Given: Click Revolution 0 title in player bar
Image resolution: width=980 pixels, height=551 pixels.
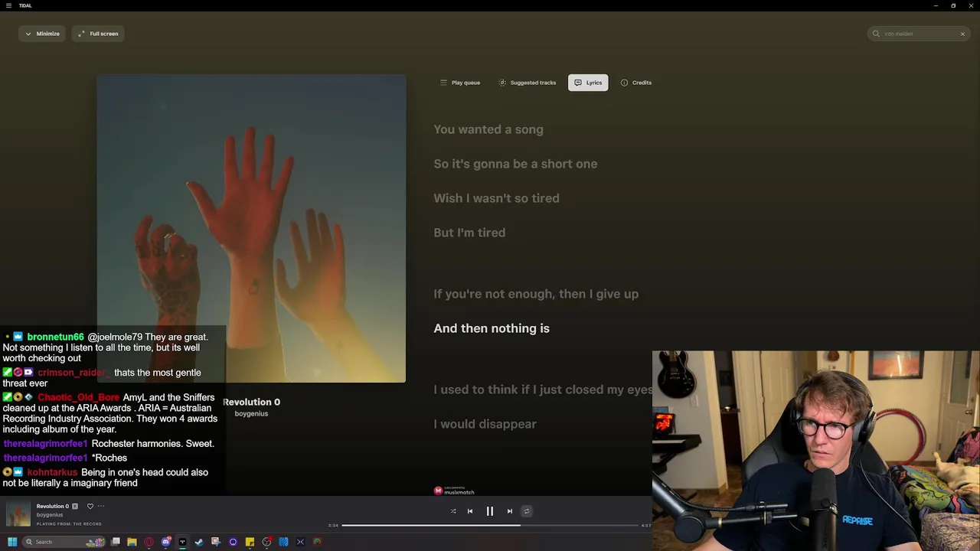Looking at the screenshot, I should point(53,506).
